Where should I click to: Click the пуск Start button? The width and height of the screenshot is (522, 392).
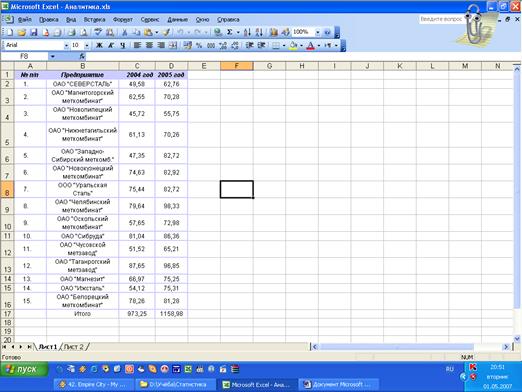(x=24, y=369)
